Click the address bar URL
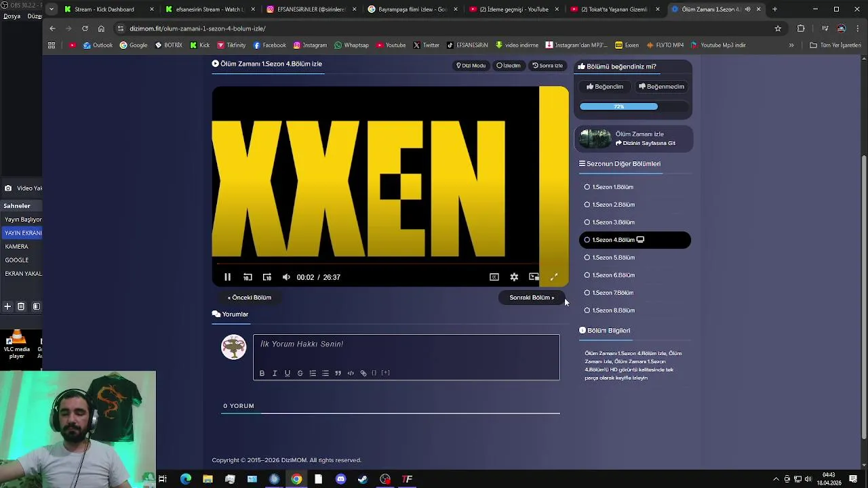 pyautogui.click(x=197, y=28)
